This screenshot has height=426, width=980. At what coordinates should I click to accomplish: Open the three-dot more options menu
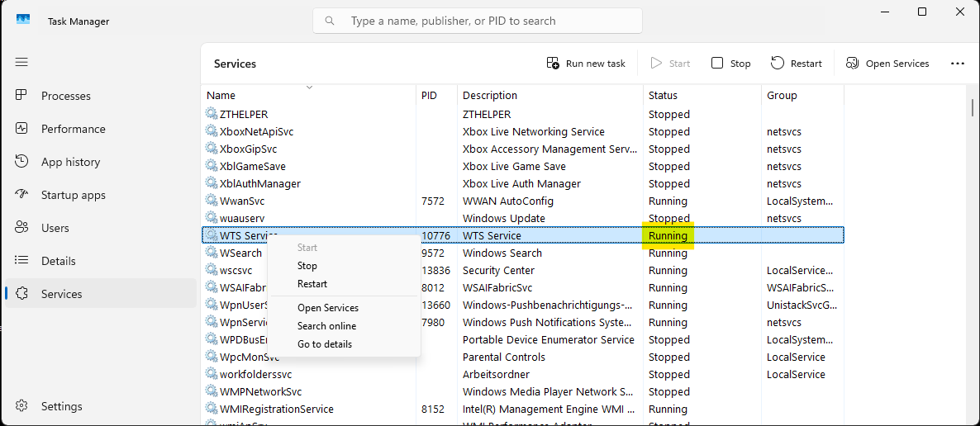coord(958,64)
